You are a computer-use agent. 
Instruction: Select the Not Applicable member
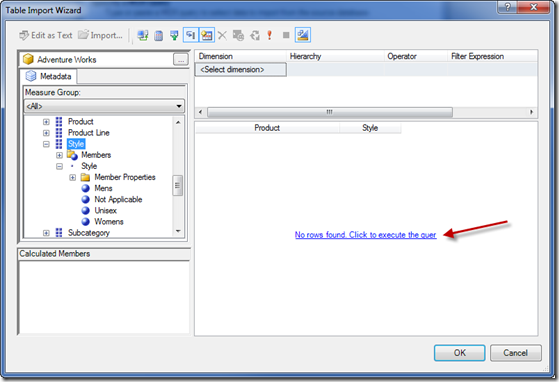118,199
